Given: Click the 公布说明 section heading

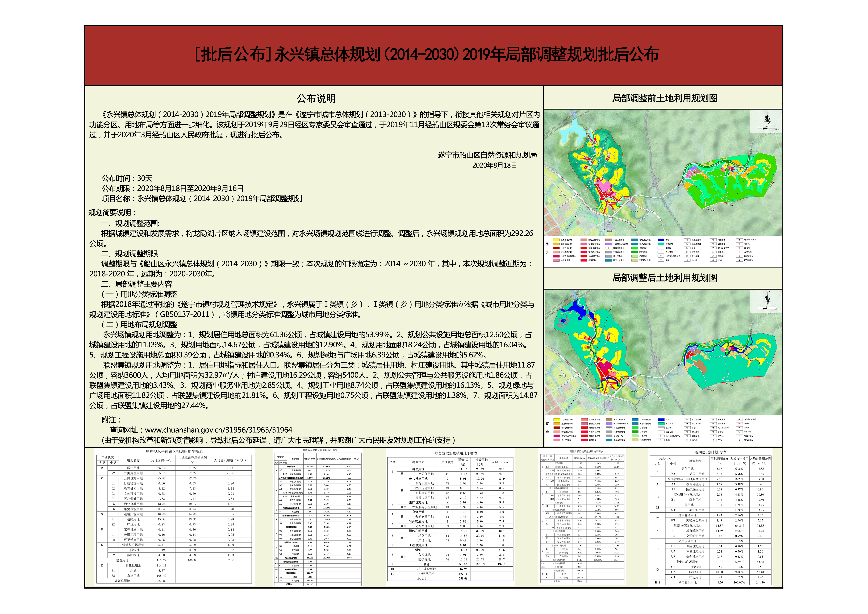Looking at the screenshot, I should (316, 99).
